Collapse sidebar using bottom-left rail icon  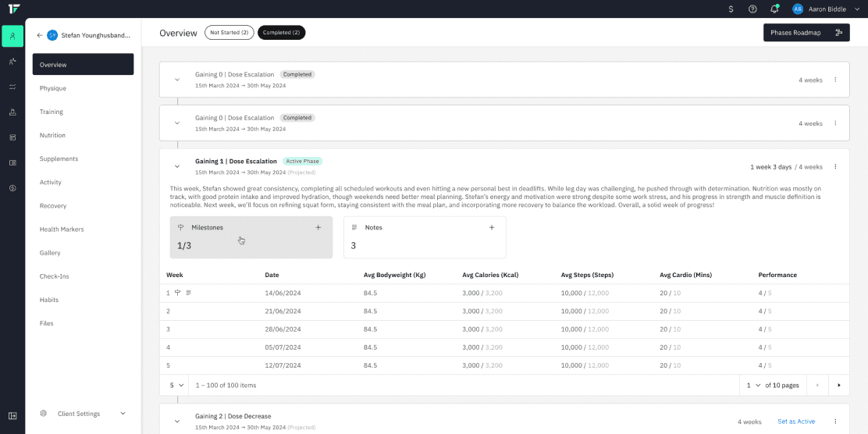pos(12,416)
